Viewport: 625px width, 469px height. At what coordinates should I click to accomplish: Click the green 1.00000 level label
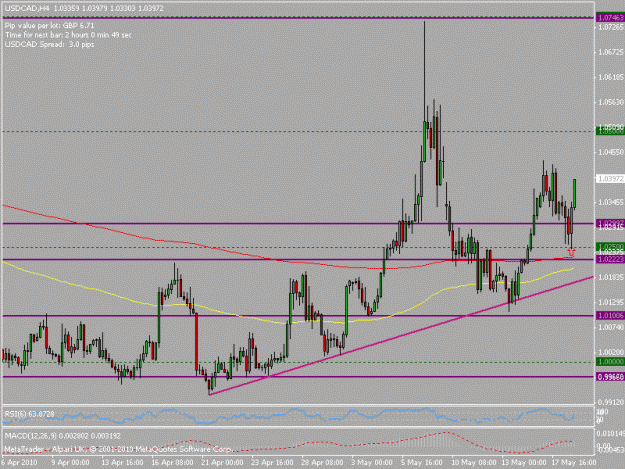pyautogui.click(x=610, y=362)
